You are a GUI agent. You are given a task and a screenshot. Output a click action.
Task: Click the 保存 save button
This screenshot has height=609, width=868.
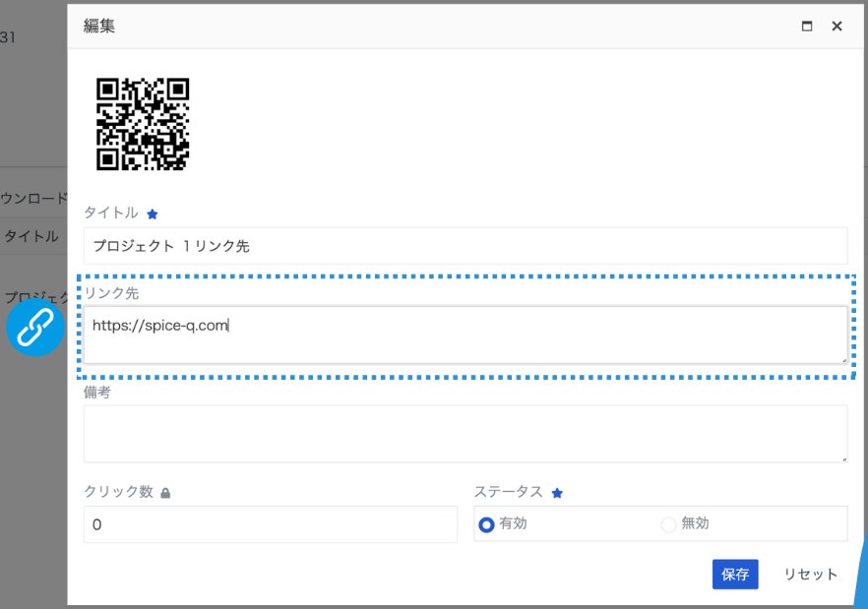click(735, 575)
